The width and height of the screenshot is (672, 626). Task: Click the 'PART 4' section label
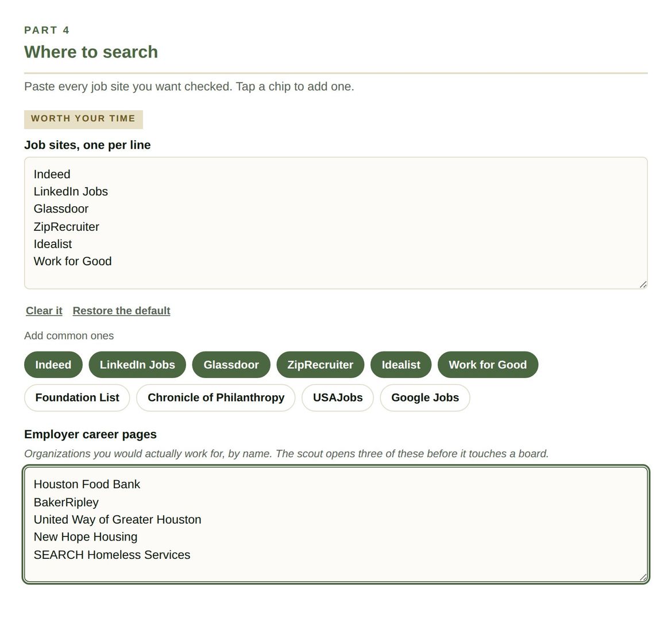point(47,30)
